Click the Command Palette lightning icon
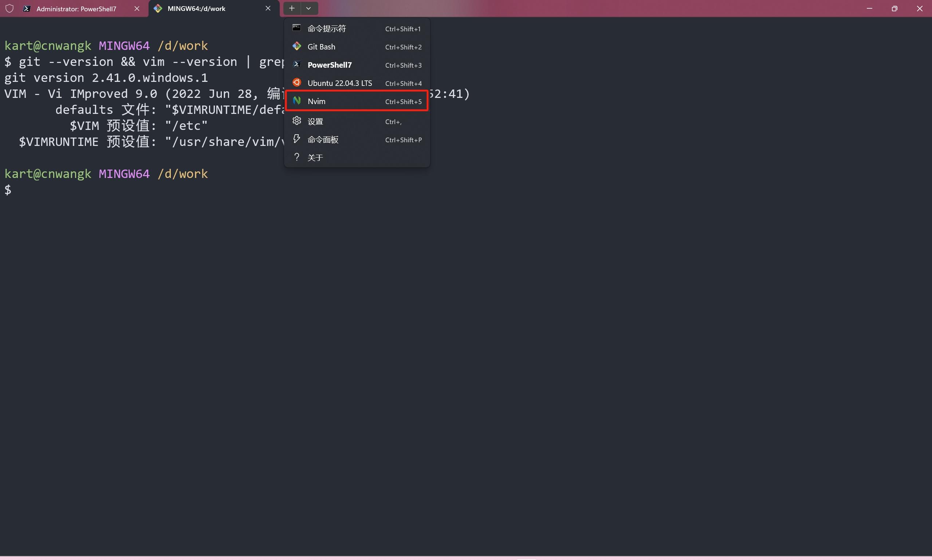 pos(297,139)
